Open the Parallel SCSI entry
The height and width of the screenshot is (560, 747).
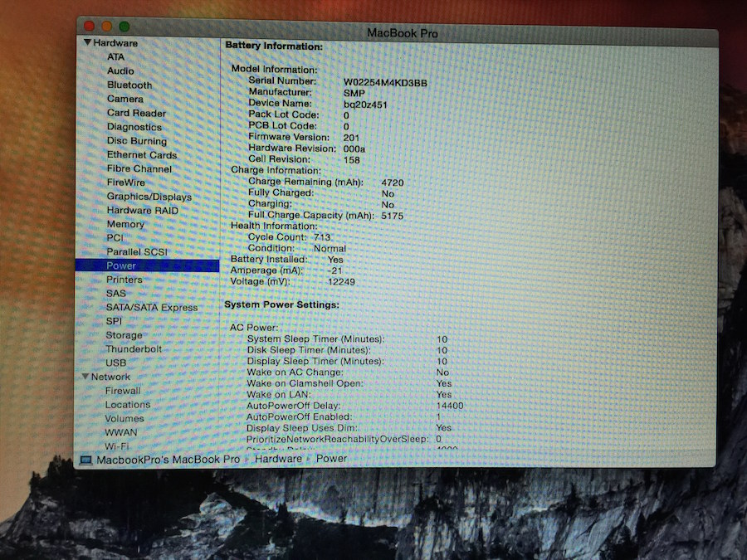pos(137,252)
